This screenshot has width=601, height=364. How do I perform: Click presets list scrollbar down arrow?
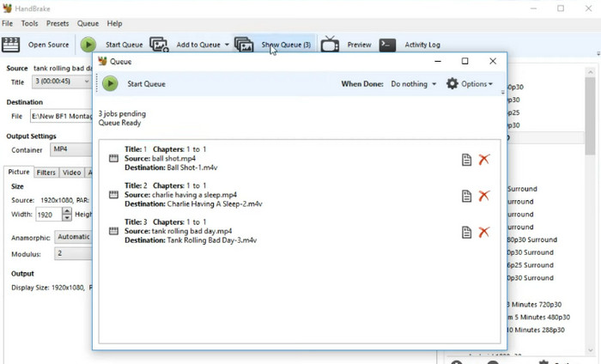click(x=591, y=350)
